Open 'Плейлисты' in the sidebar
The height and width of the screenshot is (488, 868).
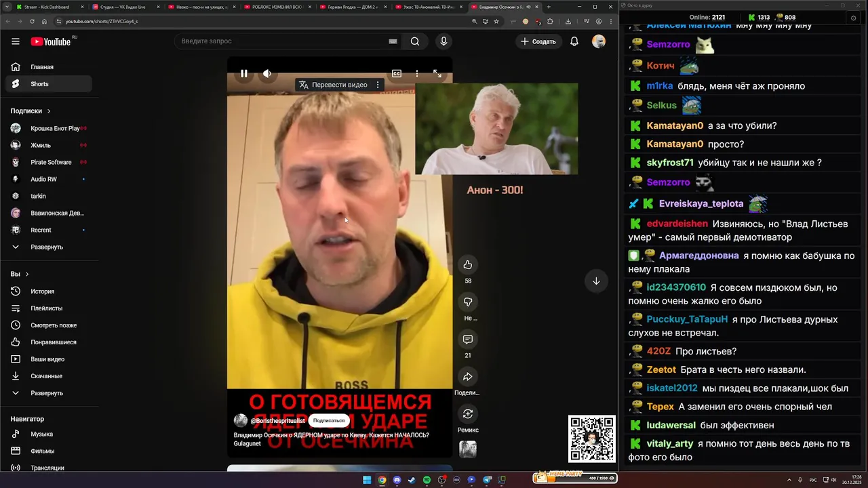(x=49, y=308)
